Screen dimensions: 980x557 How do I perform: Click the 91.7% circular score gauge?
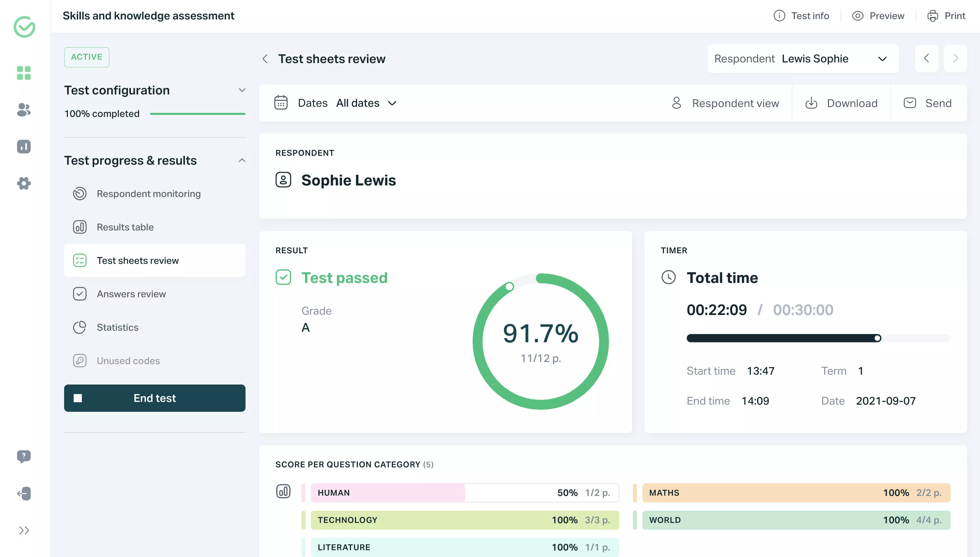[x=541, y=341]
